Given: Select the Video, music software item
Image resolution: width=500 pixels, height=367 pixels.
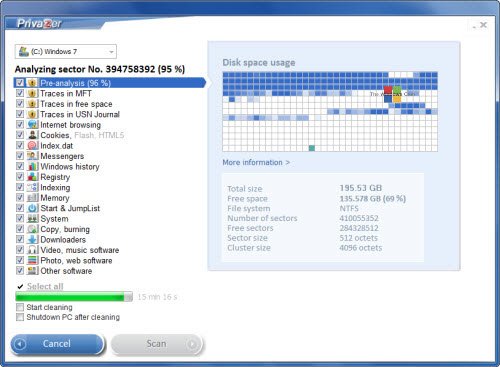Looking at the screenshot, I should [80, 250].
